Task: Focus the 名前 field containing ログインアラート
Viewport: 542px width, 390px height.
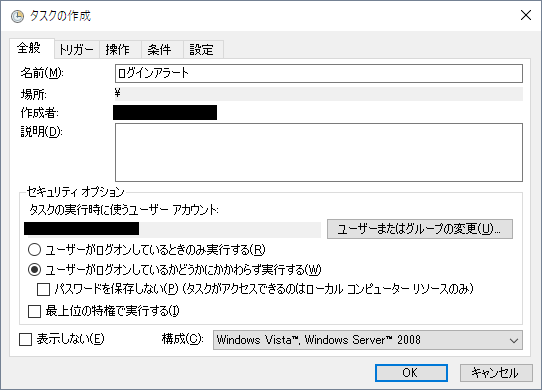Action: [x=319, y=73]
